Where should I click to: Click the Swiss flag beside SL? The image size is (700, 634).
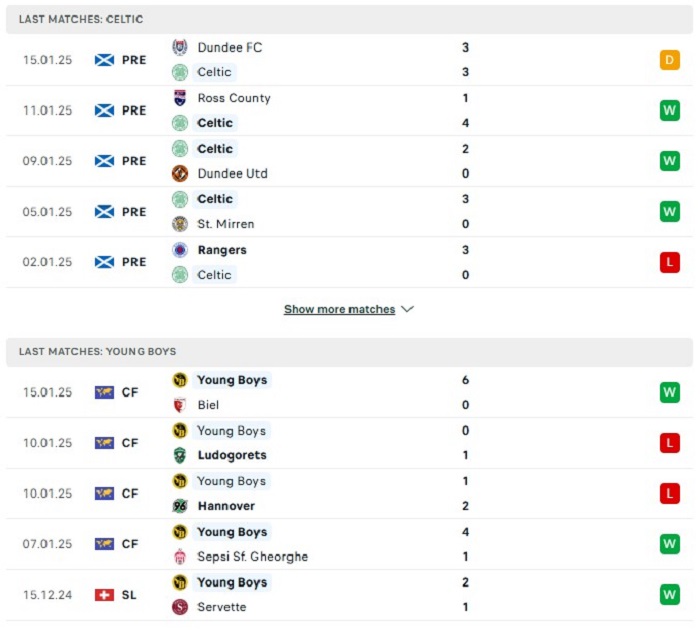(x=104, y=595)
